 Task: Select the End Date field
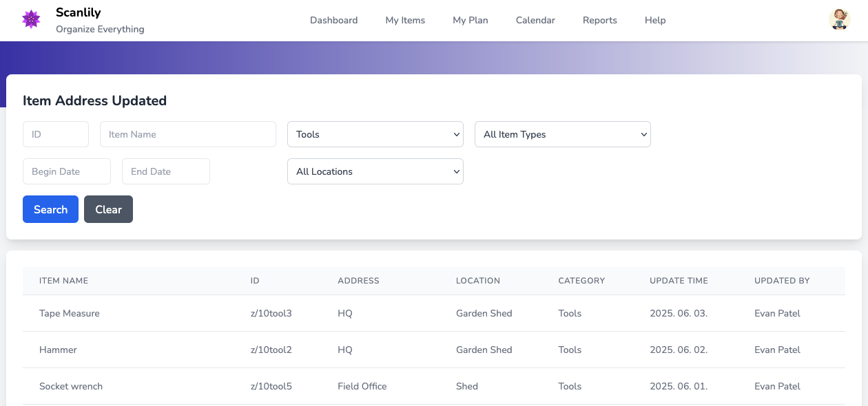point(165,171)
